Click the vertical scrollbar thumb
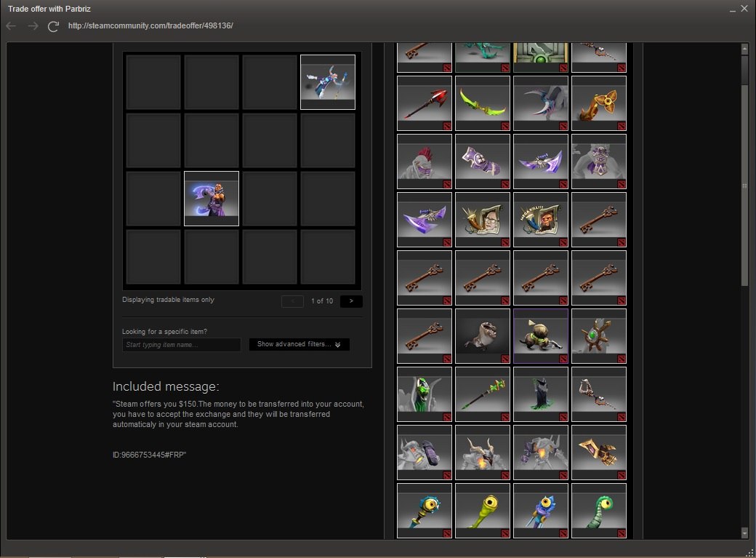 745,186
